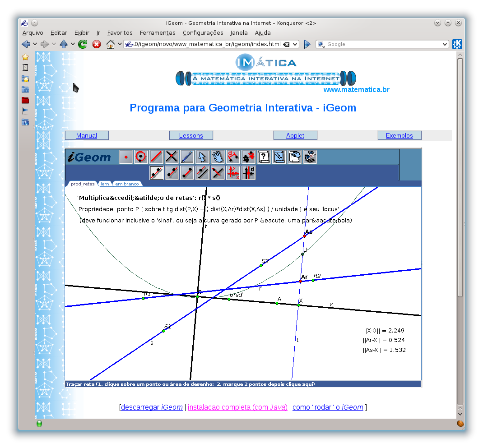Select the hand move tool
The height and width of the screenshot is (448, 483).
218,157
